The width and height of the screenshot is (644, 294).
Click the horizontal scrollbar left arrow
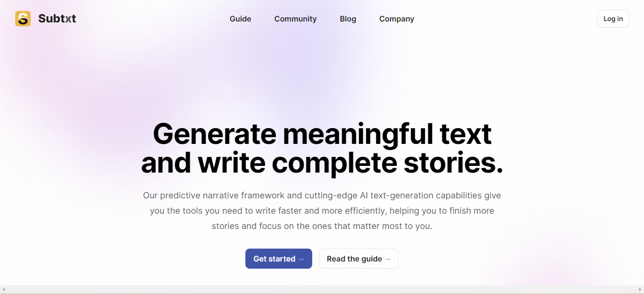(x=3, y=290)
